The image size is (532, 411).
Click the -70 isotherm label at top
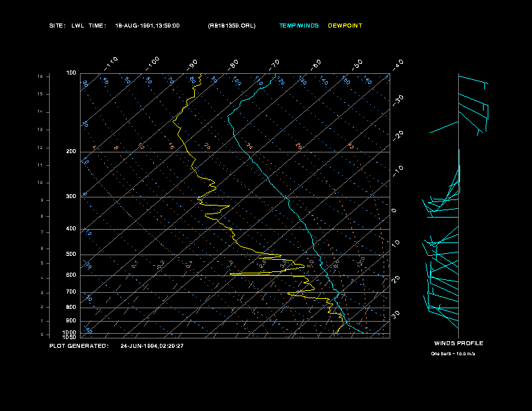tap(275, 65)
